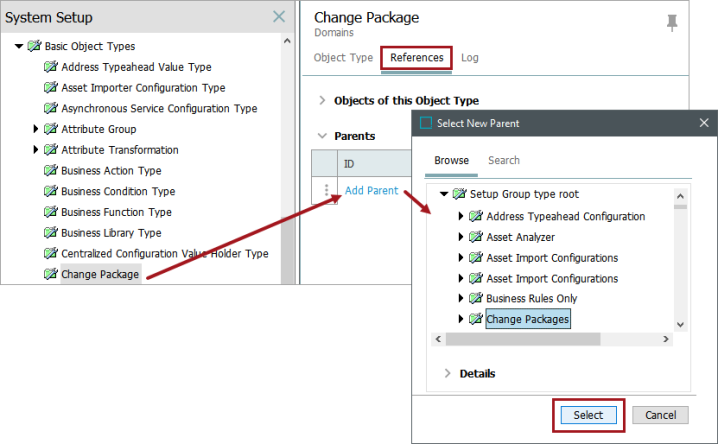
Task: Click the Asset Analyzer folder icon
Action: [x=476, y=237]
